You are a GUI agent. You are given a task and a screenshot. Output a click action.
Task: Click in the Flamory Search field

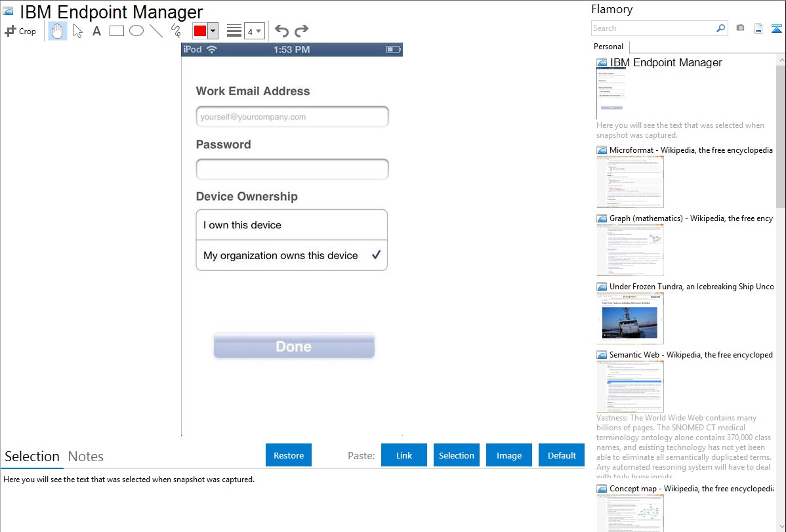pyautogui.click(x=653, y=28)
